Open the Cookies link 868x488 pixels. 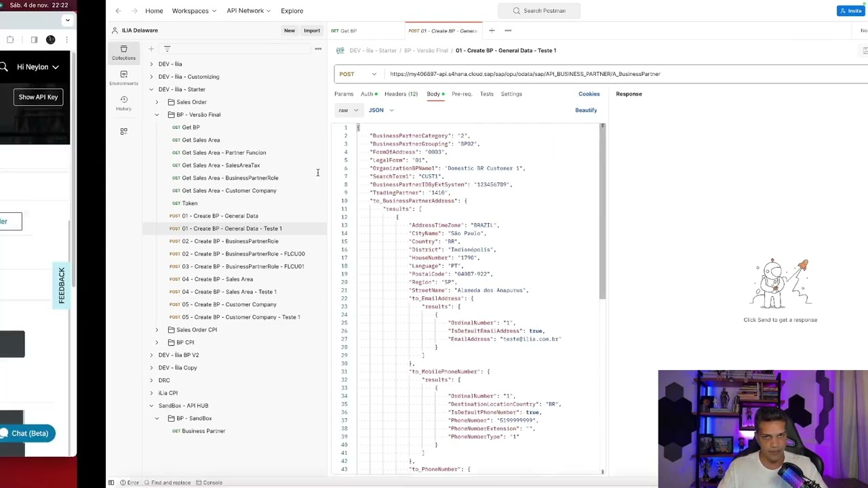click(589, 94)
